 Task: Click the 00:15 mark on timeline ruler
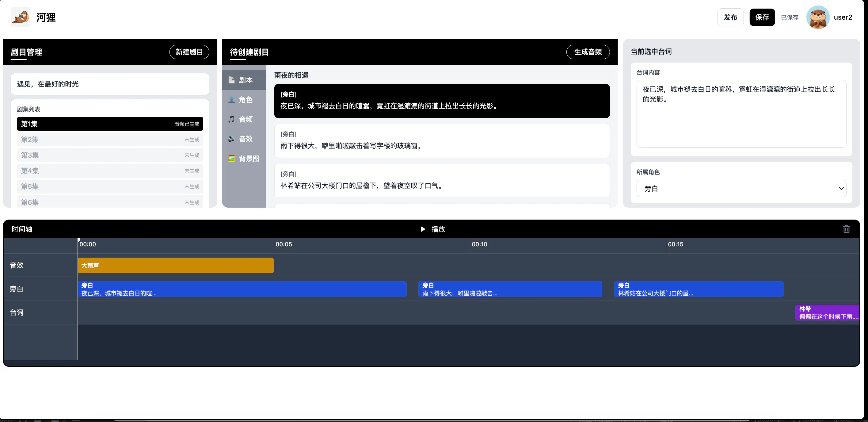[675, 244]
